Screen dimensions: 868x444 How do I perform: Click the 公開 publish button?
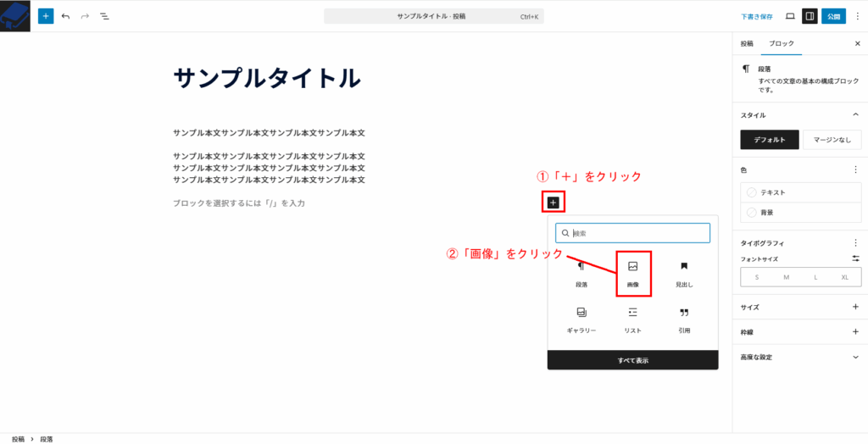point(834,16)
